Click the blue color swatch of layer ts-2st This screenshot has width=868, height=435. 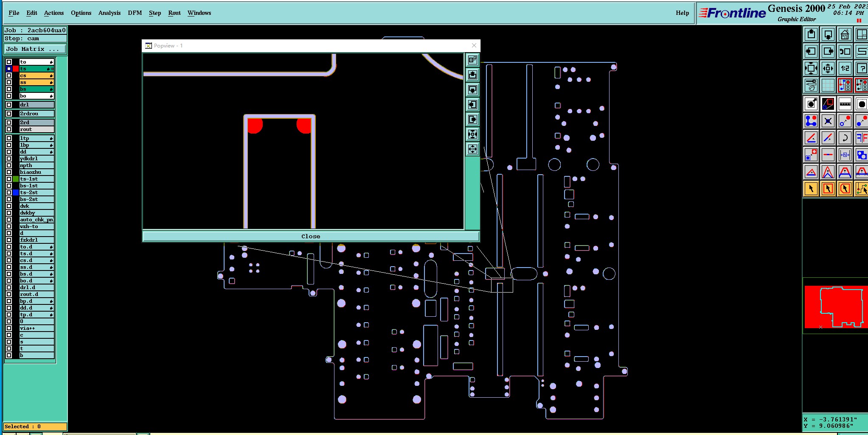coord(16,192)
